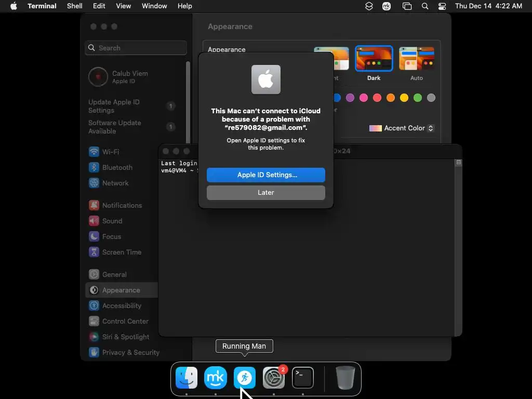Open General in the Settings sidebar
The image size is (532, 399).
121,274
